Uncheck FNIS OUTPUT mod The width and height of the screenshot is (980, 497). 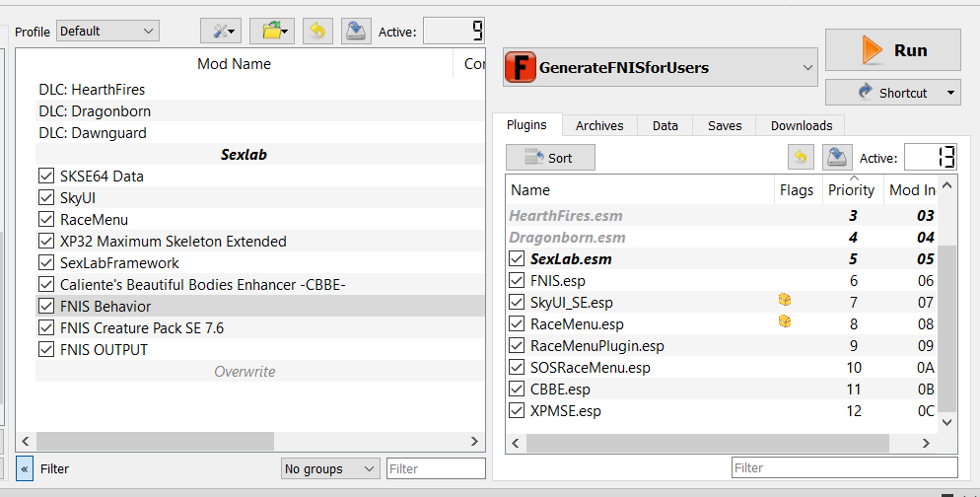coord(46,349)
